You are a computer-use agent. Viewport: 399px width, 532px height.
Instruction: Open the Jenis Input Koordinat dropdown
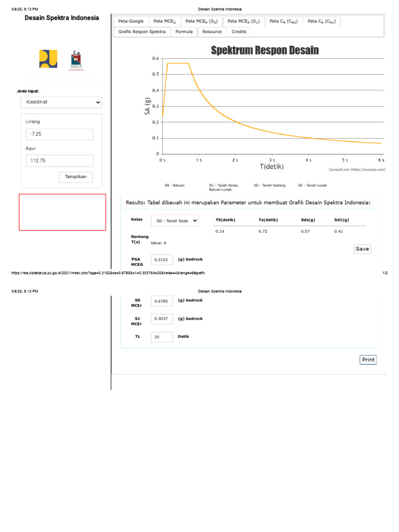coord(61,102)
